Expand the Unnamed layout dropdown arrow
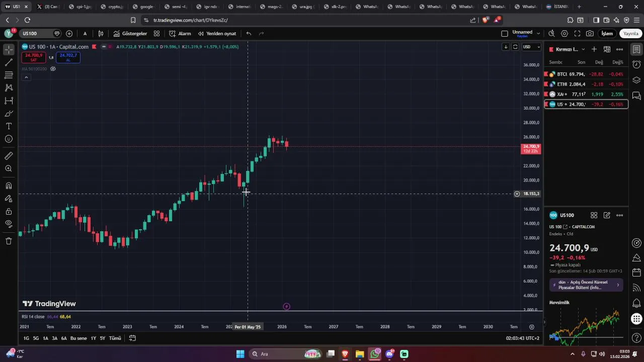The height and width of the screenshot is (362, 644). (x=538, y=34)
